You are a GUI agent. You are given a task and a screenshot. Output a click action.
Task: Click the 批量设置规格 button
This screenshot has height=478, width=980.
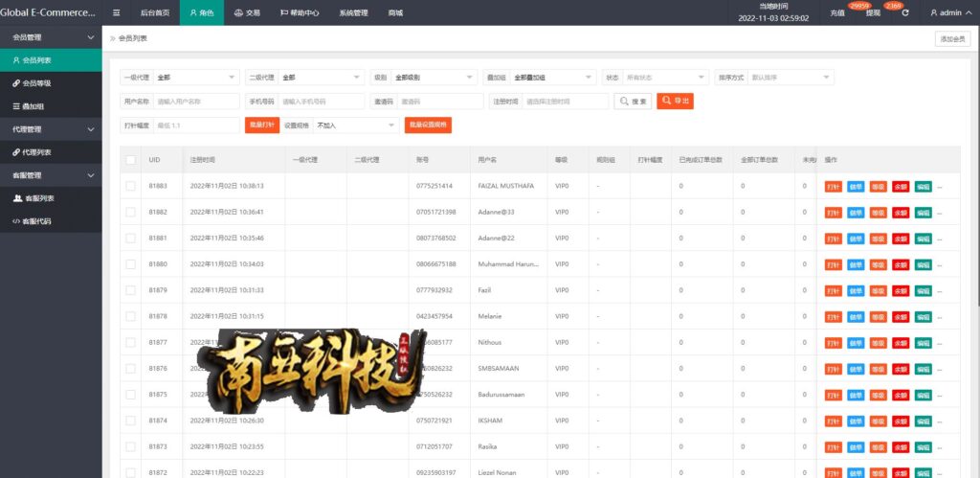point(428,125)
